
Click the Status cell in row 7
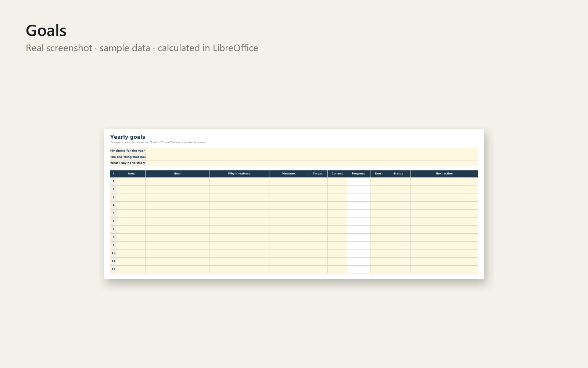398,229
